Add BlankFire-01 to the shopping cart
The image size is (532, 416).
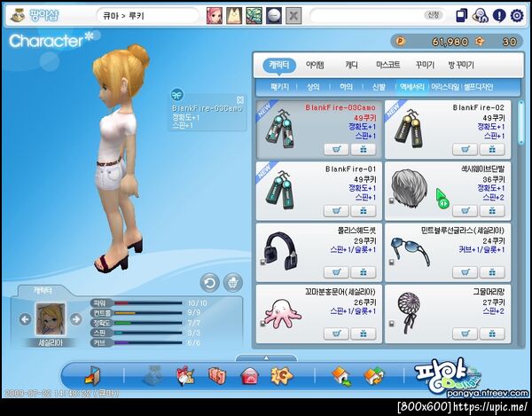tap(336, 211)
